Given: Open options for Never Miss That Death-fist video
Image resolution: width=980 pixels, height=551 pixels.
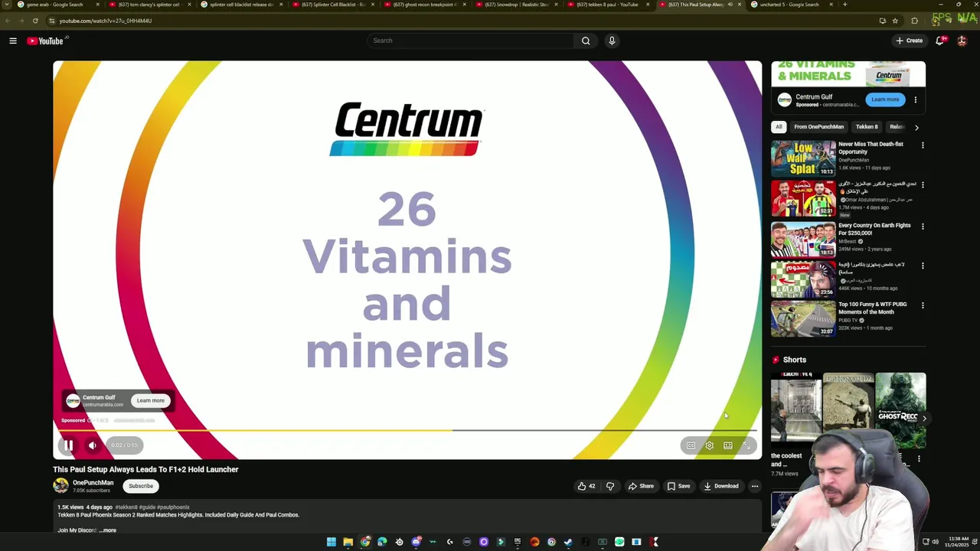Looking at the screenshot, I should click(x=923, y=145).
